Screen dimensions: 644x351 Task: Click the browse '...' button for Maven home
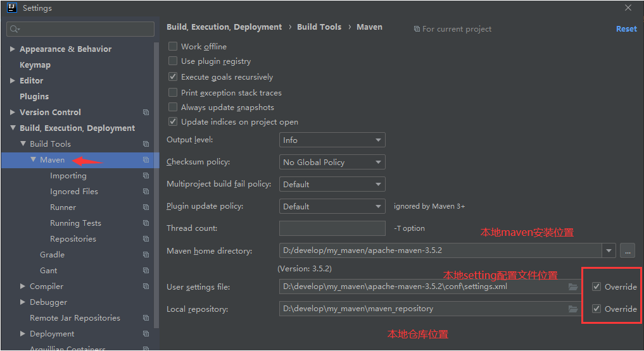tap(628, 250)
